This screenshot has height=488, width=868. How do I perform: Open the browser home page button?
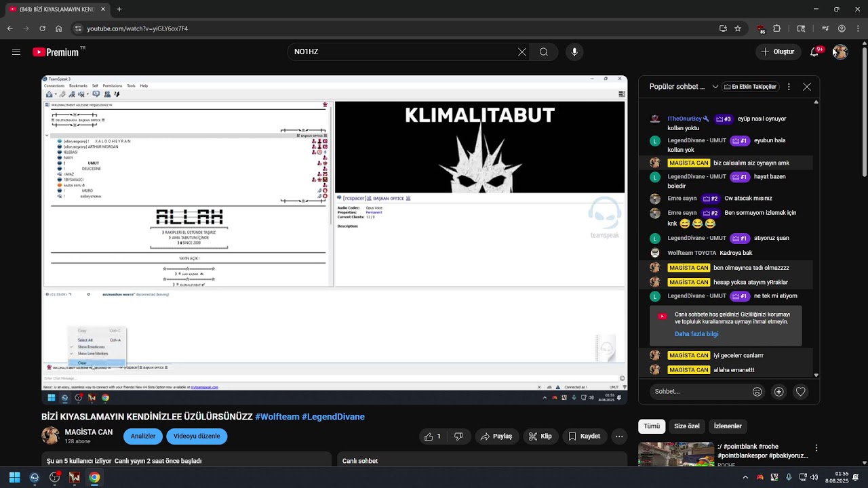59,28
